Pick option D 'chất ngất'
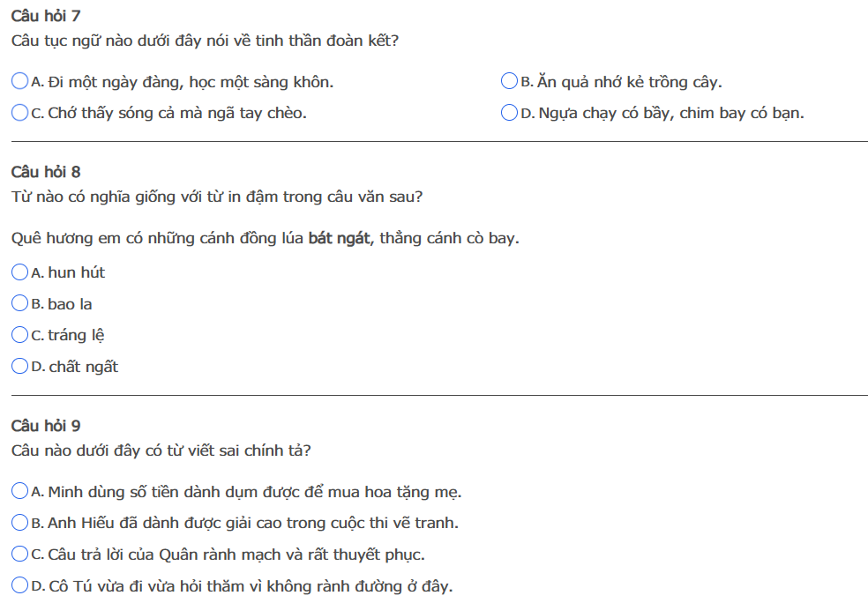Image resolution: width=868 pixels, height=603 pixels. pos(19,367)
